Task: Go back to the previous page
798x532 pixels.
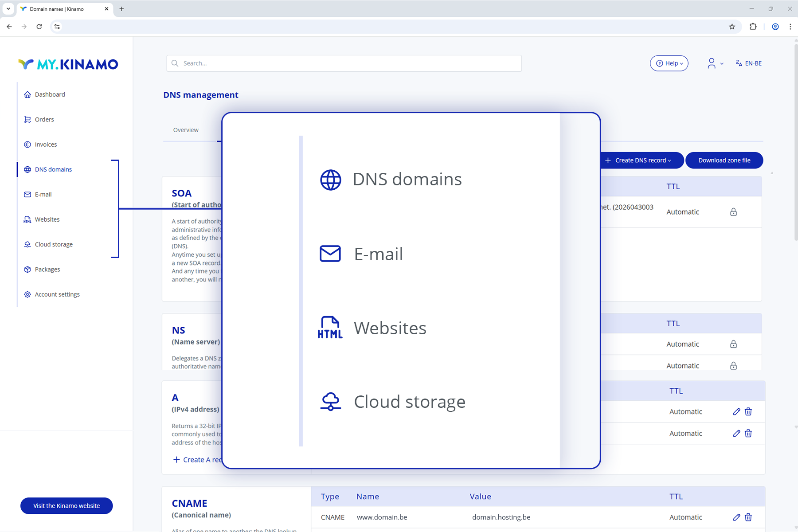Action: (9, 27)
